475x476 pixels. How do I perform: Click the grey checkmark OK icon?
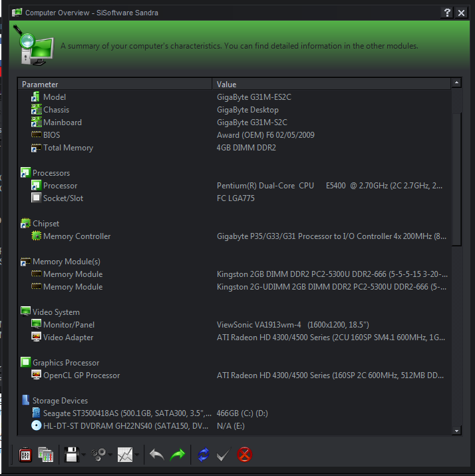[224, 455]
